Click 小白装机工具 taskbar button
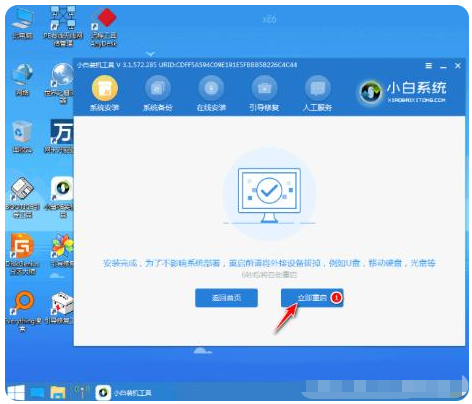Image resolution: width=472 pixels, height=404 pixels. 124,392
